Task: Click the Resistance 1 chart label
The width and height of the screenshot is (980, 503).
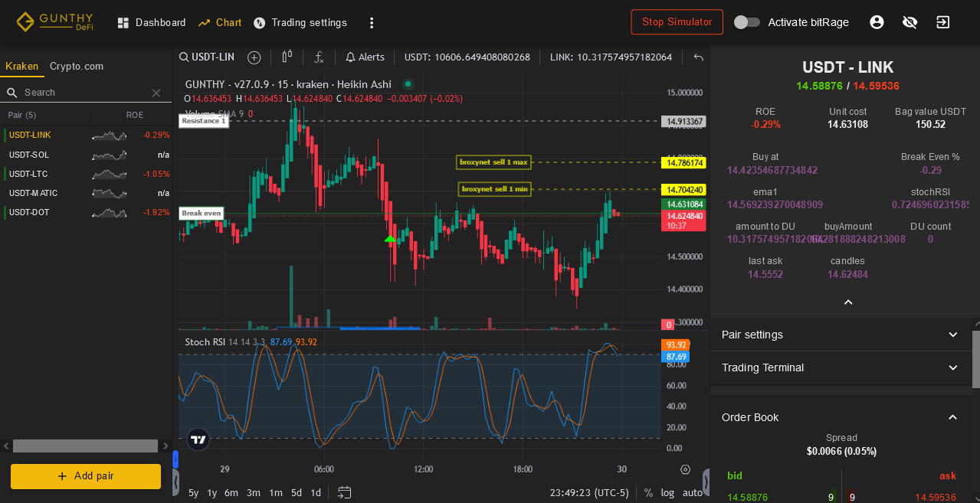Action: [x=204, y=121]
